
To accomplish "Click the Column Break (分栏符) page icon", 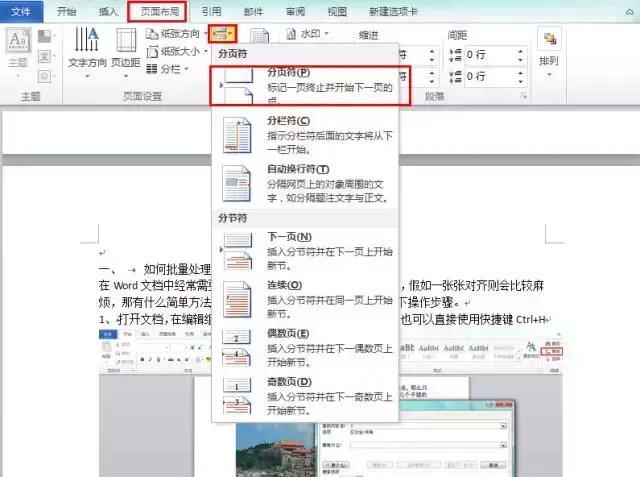I will click(237, 135).
